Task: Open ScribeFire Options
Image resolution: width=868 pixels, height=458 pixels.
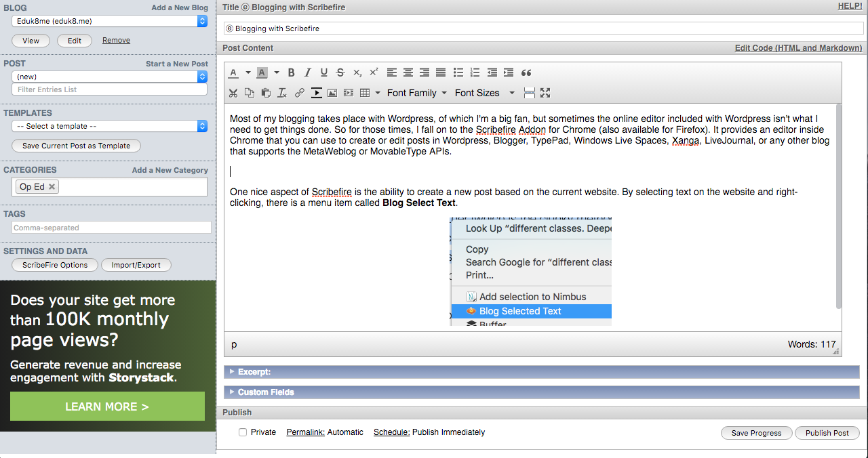Action: (55, 265)
